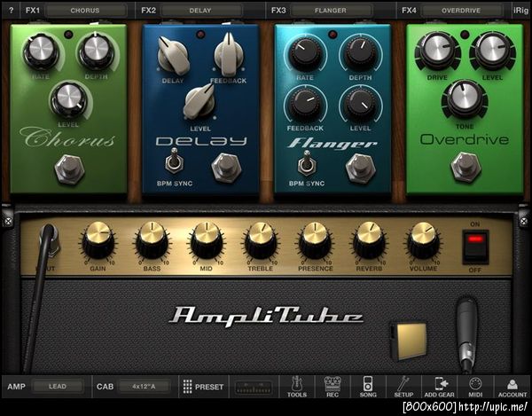This screenshot has height=416, width=532.
Task: Click the amp input jack
Action: click(x=51, y=240)
